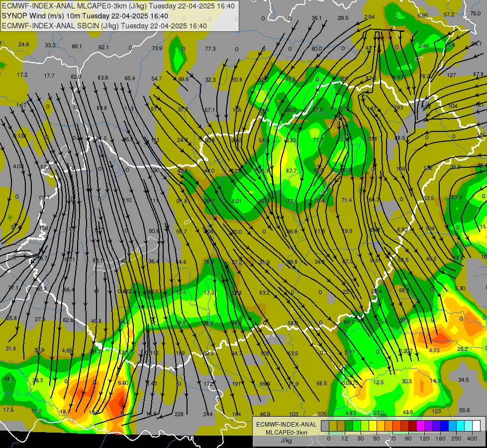The width and height of the screenshot is (487, 448).
Task: Click the map value '48.1'
Action: coord(9,379)
